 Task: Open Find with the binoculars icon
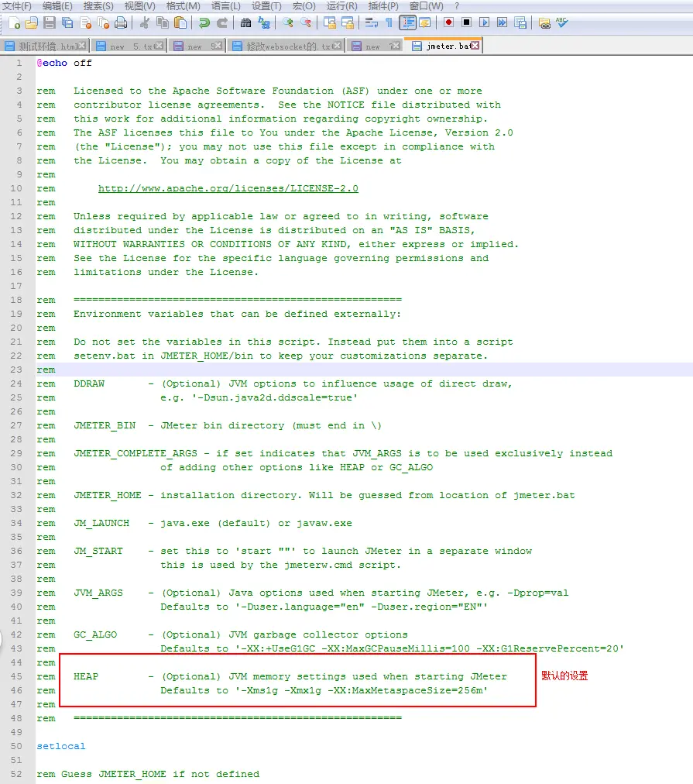(x=245, y=23)
